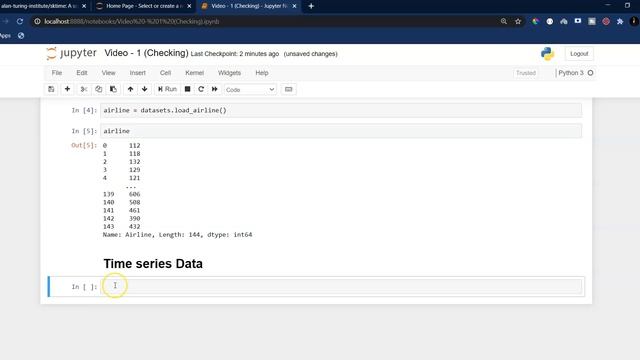The image size is (640, 360).
Task: Click the multicolor extension icon in the browser toolbar
Action: [x=535, y=21]
